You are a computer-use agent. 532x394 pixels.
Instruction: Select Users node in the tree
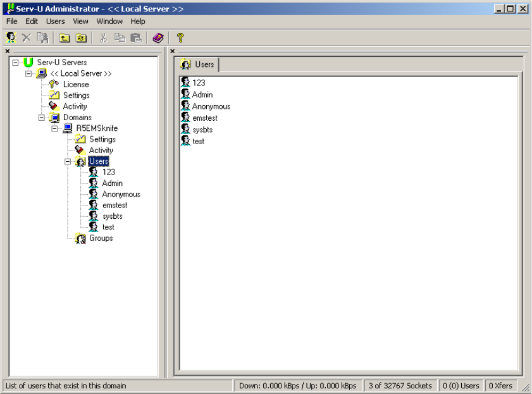(99, 161)
